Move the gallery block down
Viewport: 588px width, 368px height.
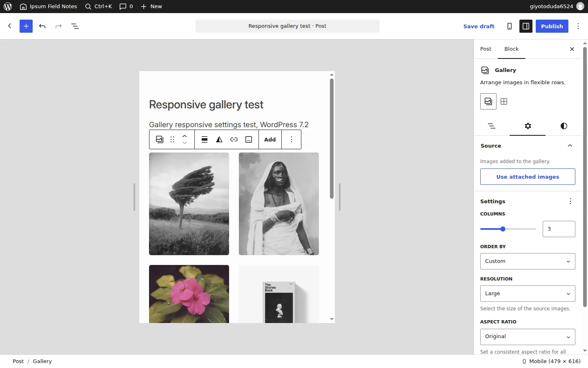[x=185, y=143]
